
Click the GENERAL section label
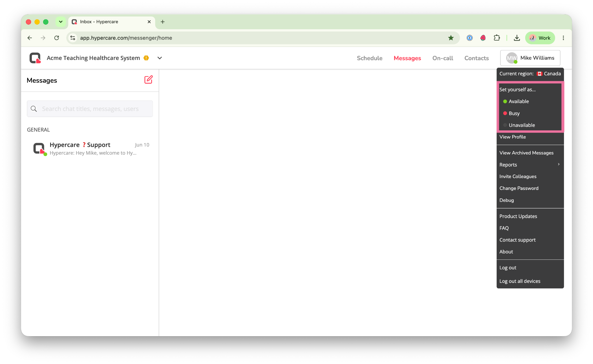pyautogui.click(x=38, y=130)
